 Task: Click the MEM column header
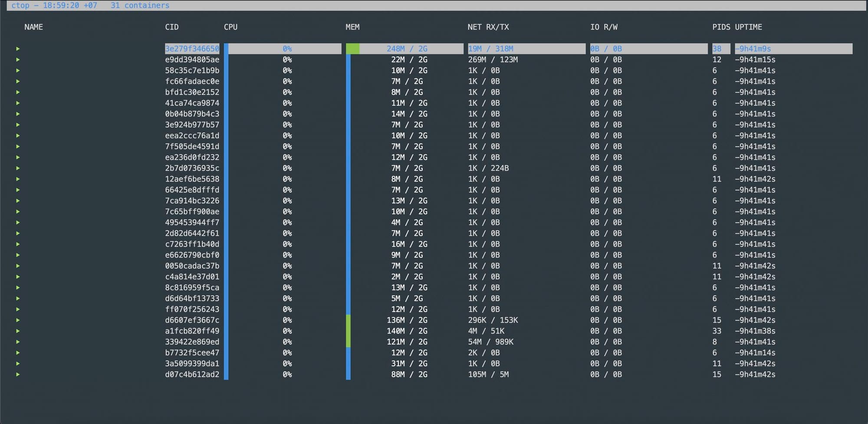(x=352, y=27)
